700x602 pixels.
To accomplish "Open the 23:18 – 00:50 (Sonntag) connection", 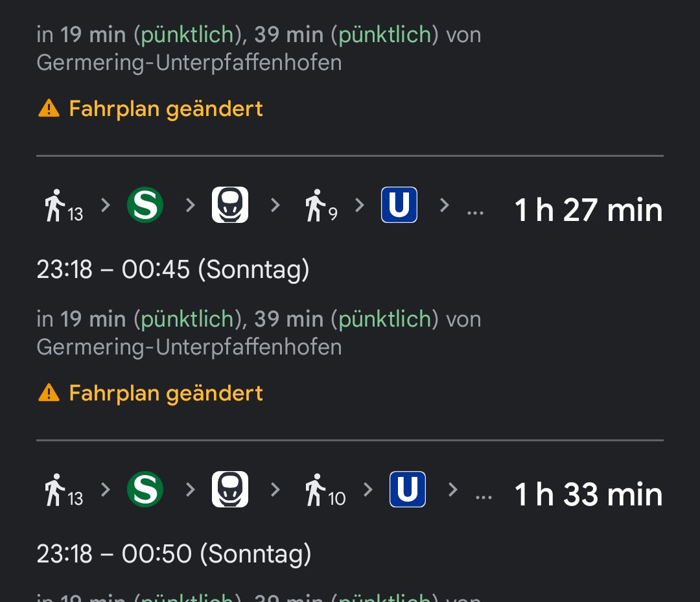I will click(x=174, y=553).
